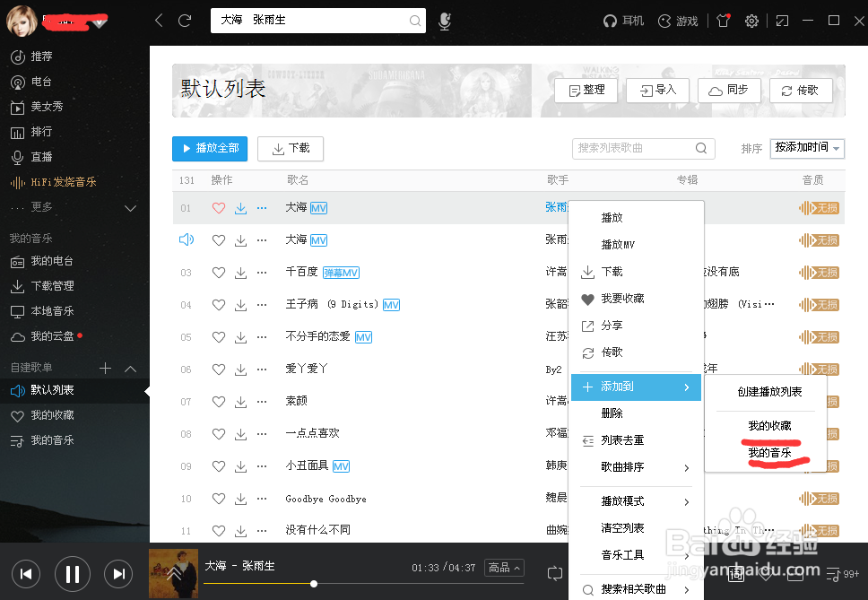Choose 创建播放列表 in submenu
Image resolution: width=868 pixels, height=600 pixels.
(x=769, y=392)
